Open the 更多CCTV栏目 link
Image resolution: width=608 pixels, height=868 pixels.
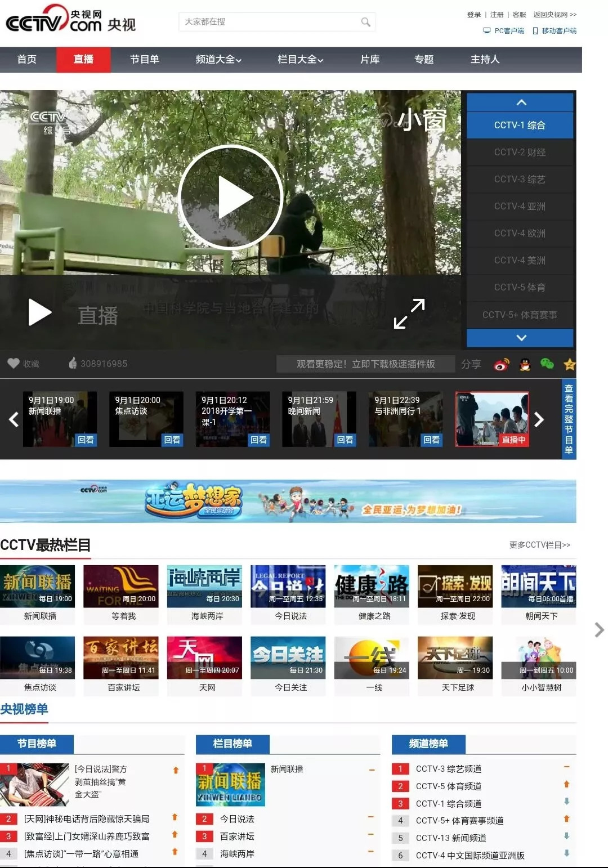(x=539, y=545)
